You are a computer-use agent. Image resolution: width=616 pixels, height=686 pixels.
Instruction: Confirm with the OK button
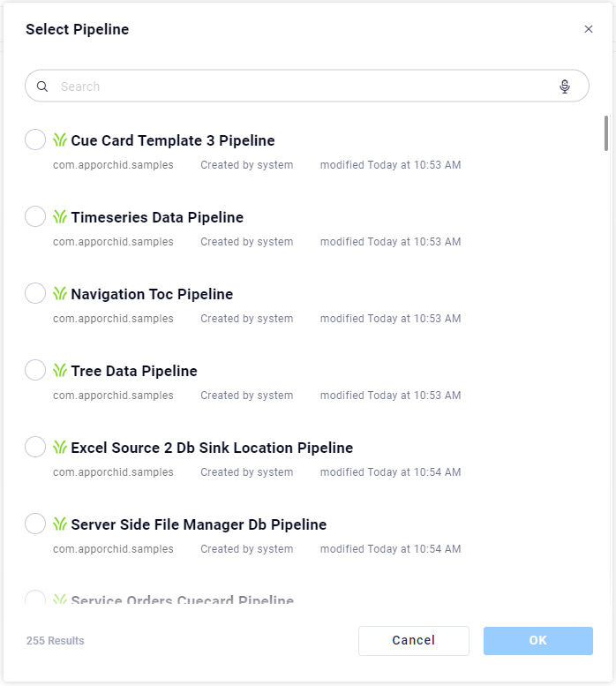[x=537, y=641]
